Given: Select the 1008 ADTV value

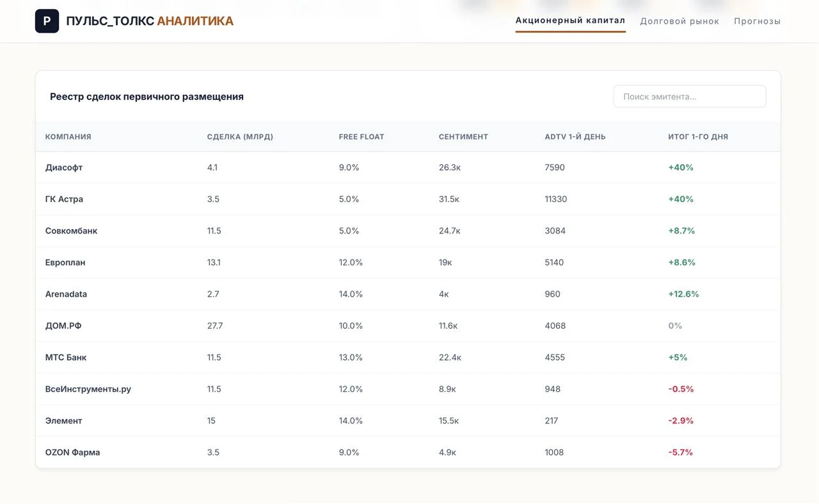Looking at the screenshot, I should point(555,452).
